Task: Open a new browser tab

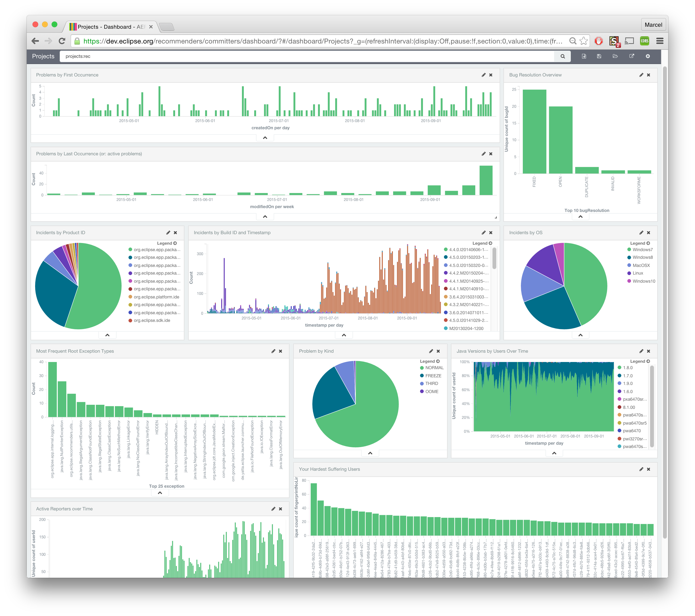Action: pyautogui.click(x=167, y=27)
